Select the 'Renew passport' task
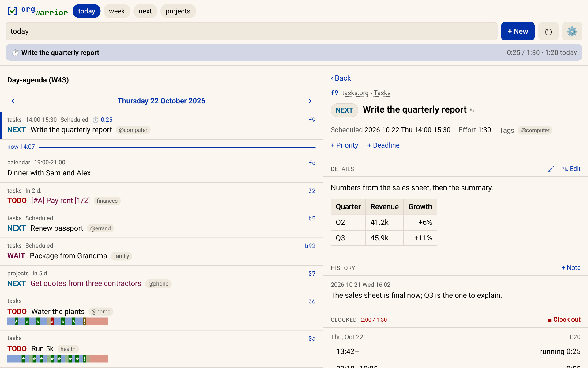 (161, 224)
